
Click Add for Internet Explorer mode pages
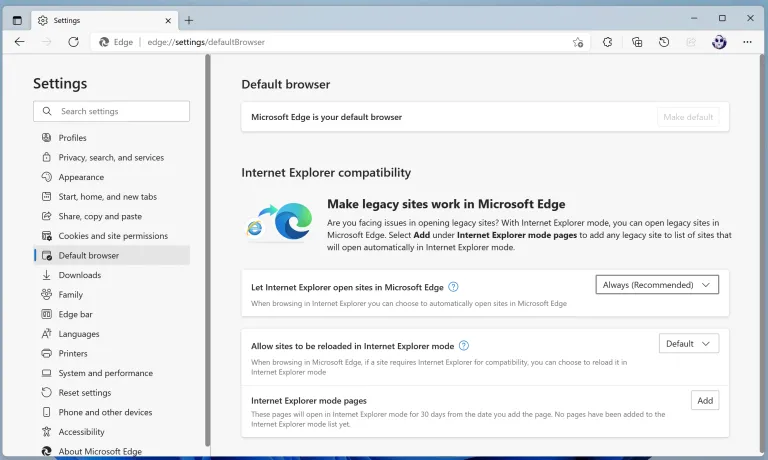705,400
